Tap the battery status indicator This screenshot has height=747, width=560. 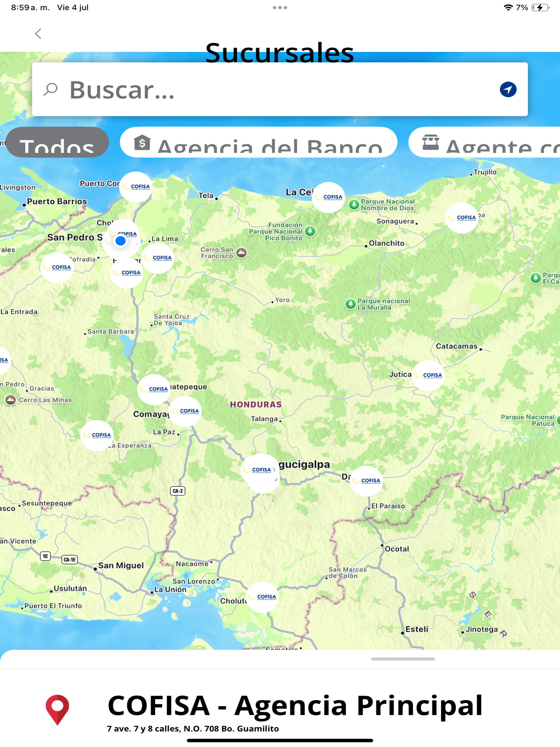click(541, 7)
